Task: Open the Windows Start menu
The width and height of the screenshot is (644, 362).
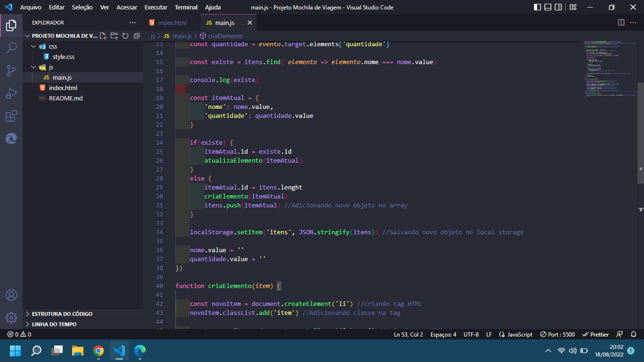Action: coord(16,351)
